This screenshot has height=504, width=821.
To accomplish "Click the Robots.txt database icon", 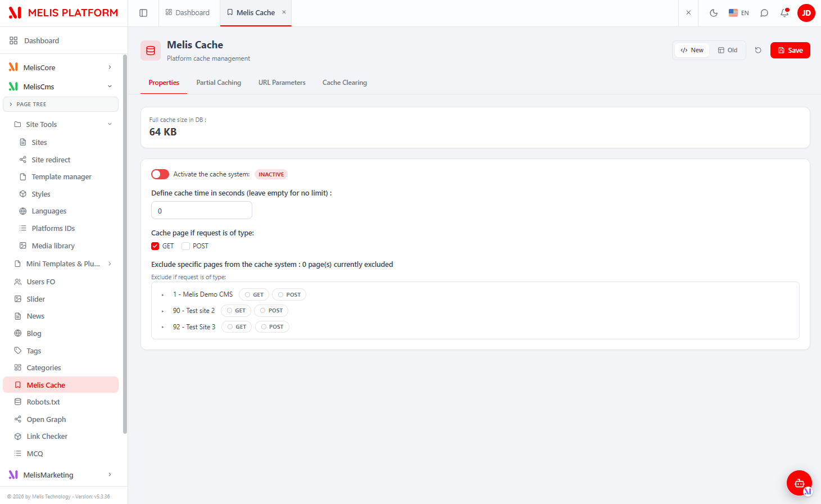I will [18, 402].
